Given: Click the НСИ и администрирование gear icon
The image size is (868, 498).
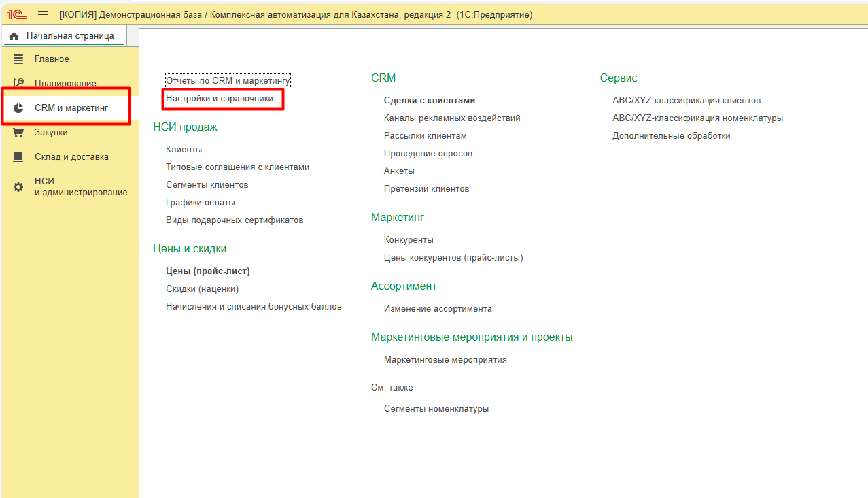Looking at the screenshot, I should coord(18,186).
